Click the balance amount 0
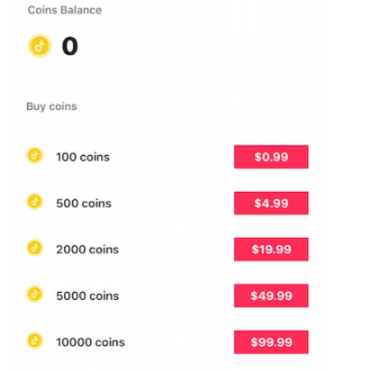This screenshot has height=371, width=367. pos(70,46)
